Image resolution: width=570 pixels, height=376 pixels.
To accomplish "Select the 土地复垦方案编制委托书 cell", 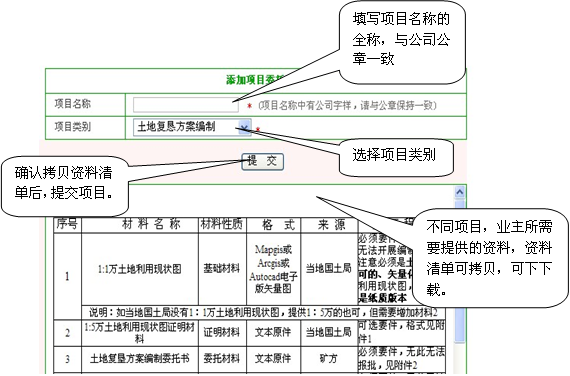I will [x=140, y=359].
